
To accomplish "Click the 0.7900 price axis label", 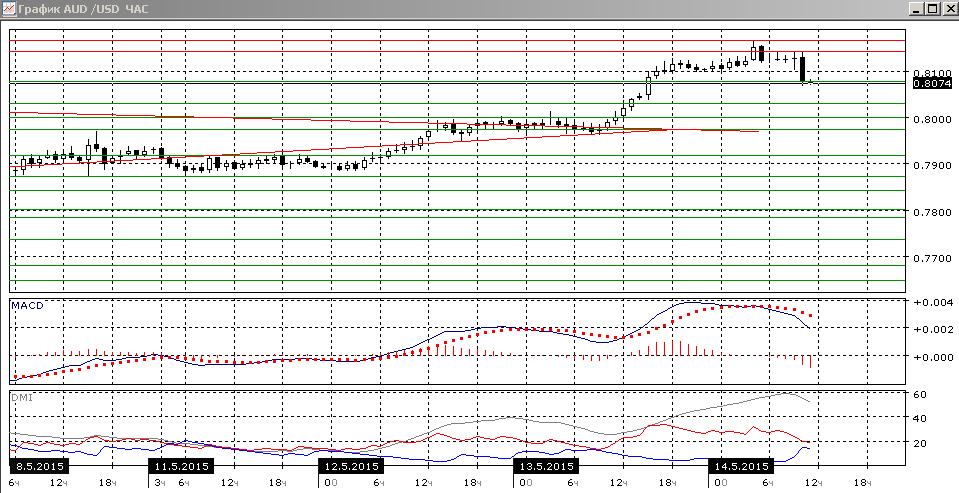I will [931, 165].
